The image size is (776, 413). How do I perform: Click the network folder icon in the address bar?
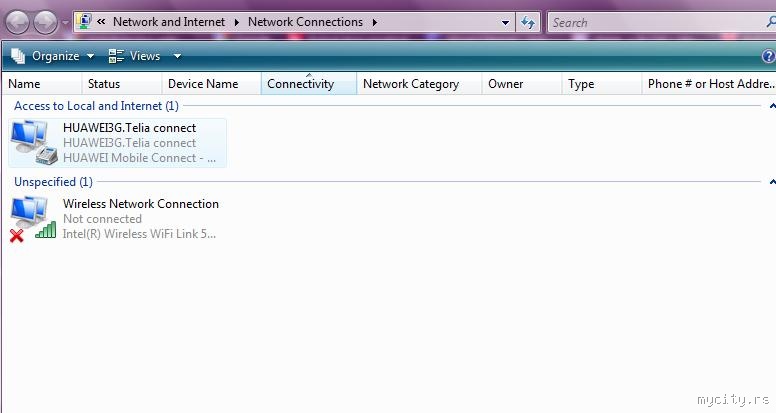[x=85, y=22]
